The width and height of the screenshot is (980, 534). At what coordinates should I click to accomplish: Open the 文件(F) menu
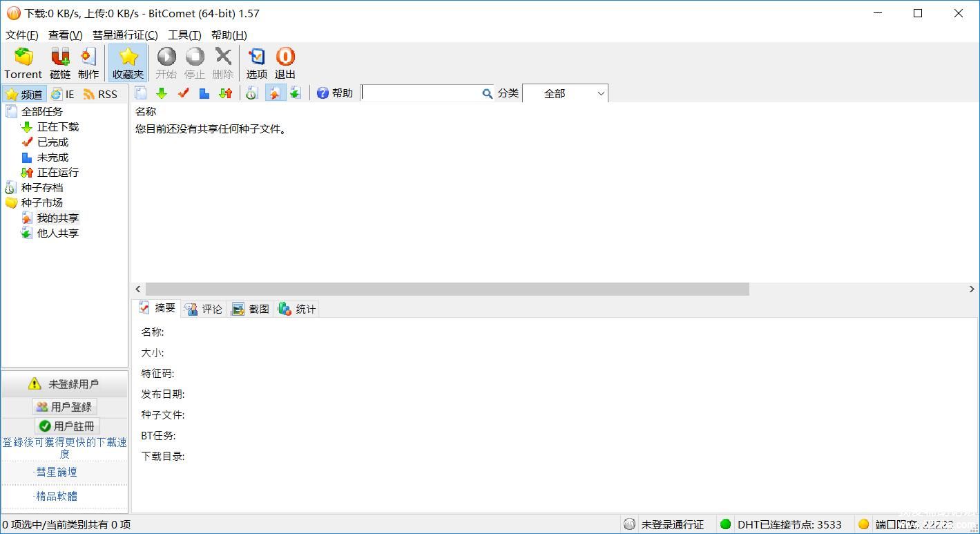(x=22, y=35)
